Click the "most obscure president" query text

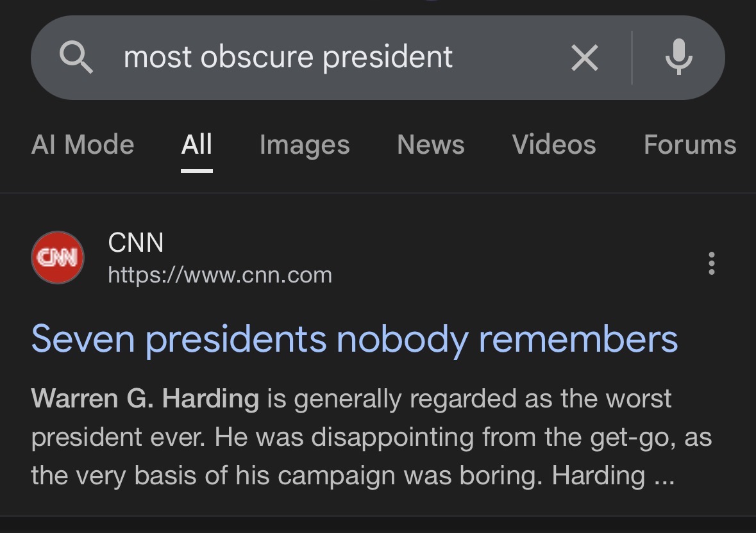click(288, 58)
